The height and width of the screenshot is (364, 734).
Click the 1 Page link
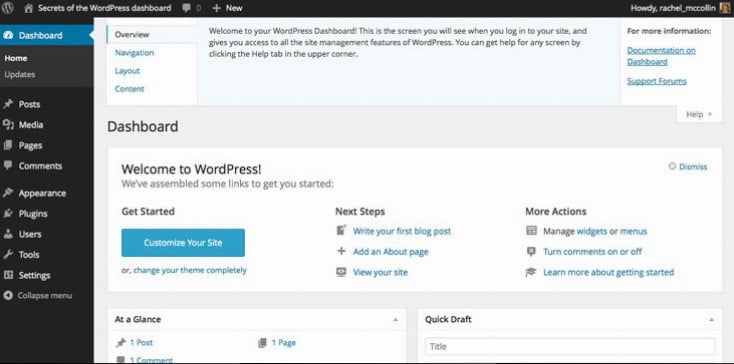284,342
